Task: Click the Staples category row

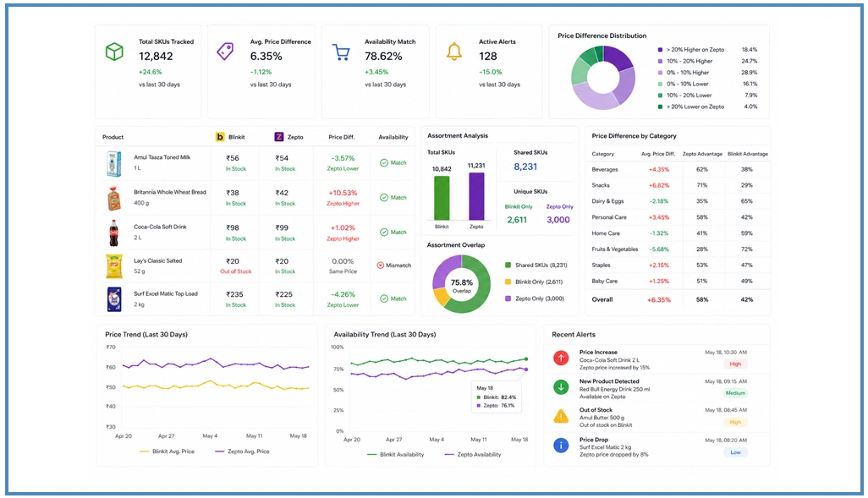Action: pos(678,265)
